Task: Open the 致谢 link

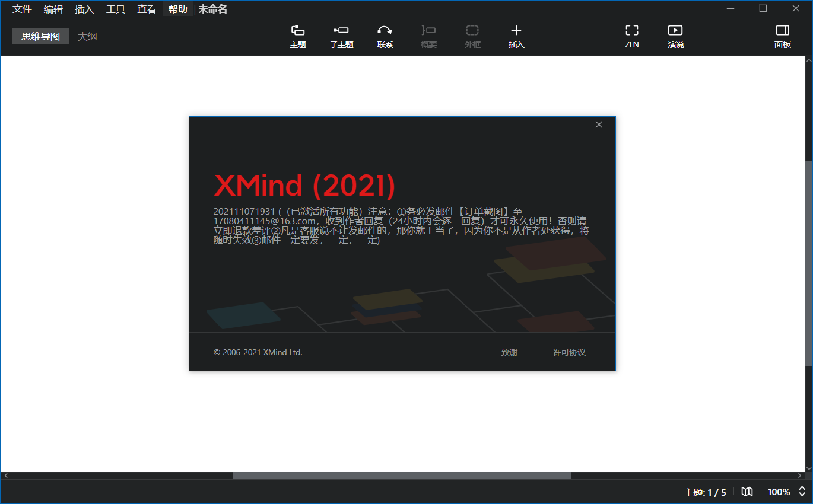Action: click(x=509, y=352)
